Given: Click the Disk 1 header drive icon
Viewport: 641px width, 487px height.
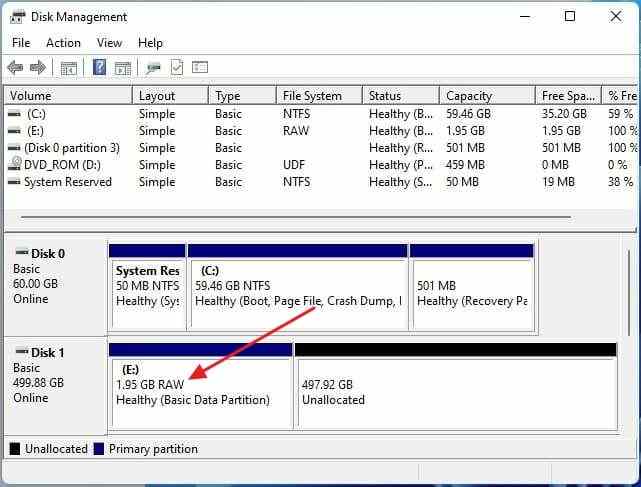Looking at the screenshot, I should point(22,351).
